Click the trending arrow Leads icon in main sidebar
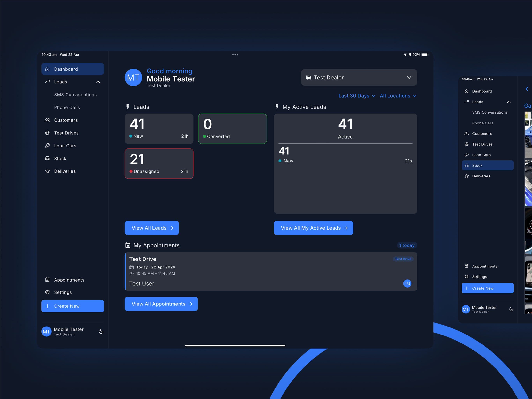This screenshot has width=532, height=399. pyautogui.click(x=47, y=82)
